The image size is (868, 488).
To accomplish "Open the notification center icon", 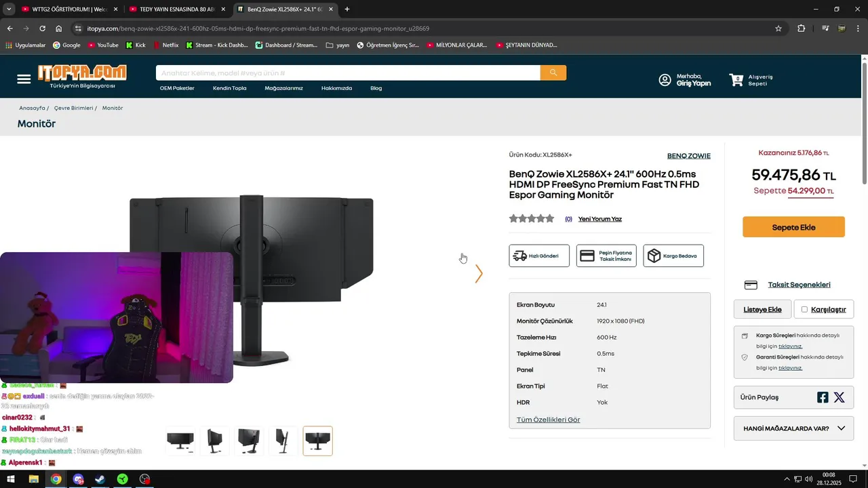I will [x=853, y=479].
